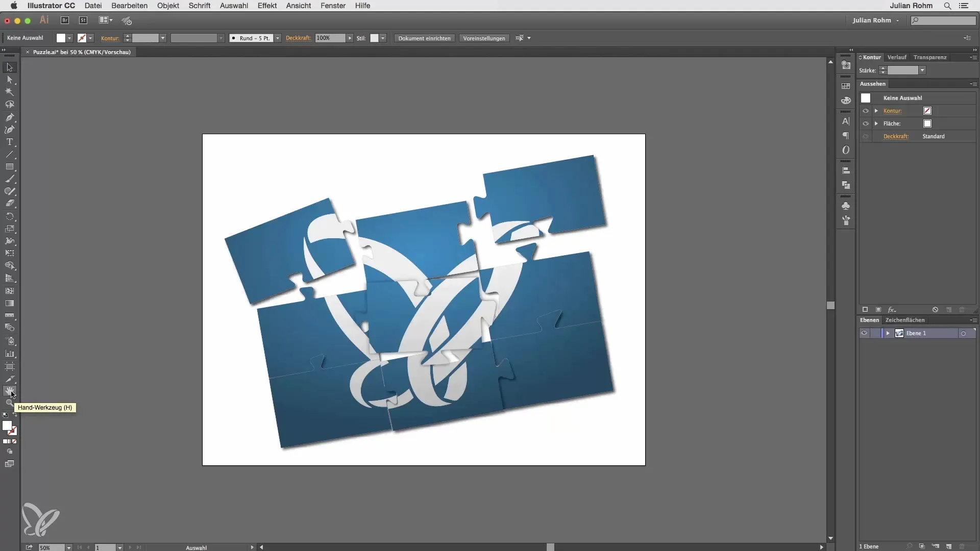This screenshot has height=551, width=980.
Task: Open the stroke color dropdown in control bar
Action: click(90, 38)
